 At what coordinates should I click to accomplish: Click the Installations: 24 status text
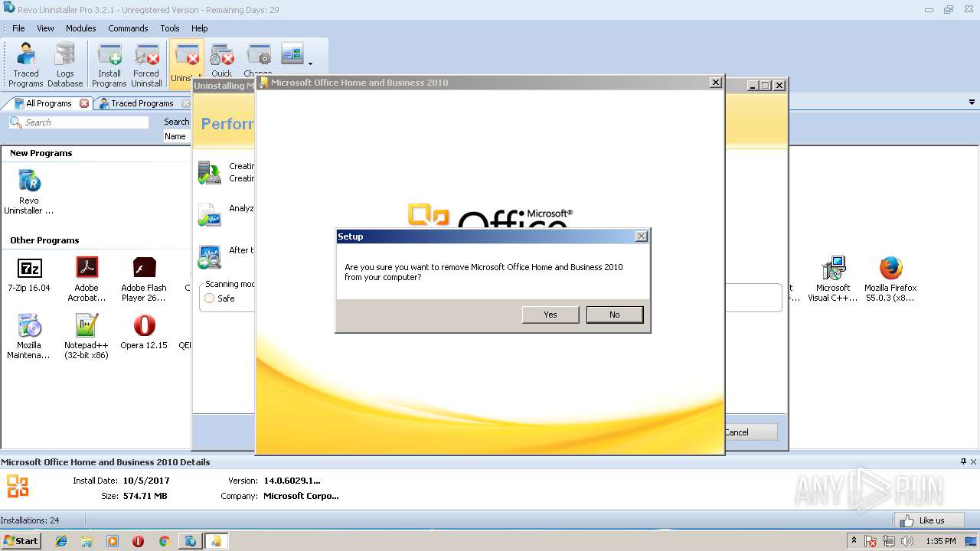pos(30,520)
